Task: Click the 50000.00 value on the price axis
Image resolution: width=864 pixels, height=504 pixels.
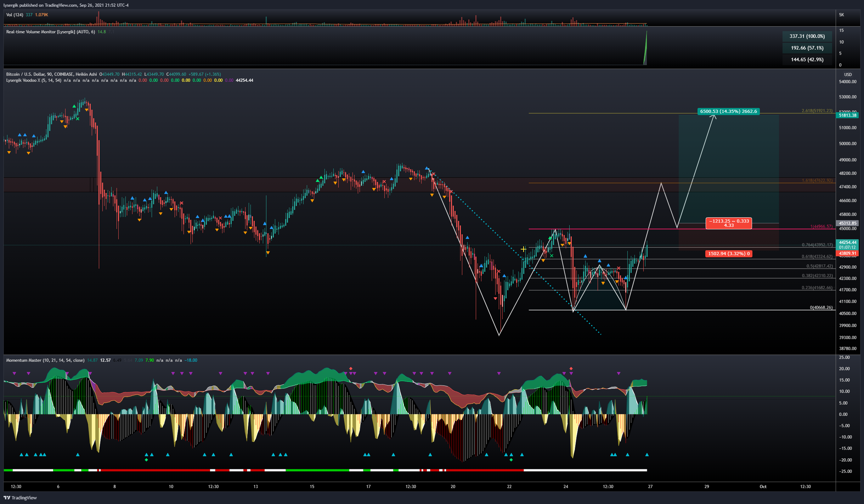Action: coord(847,144)
